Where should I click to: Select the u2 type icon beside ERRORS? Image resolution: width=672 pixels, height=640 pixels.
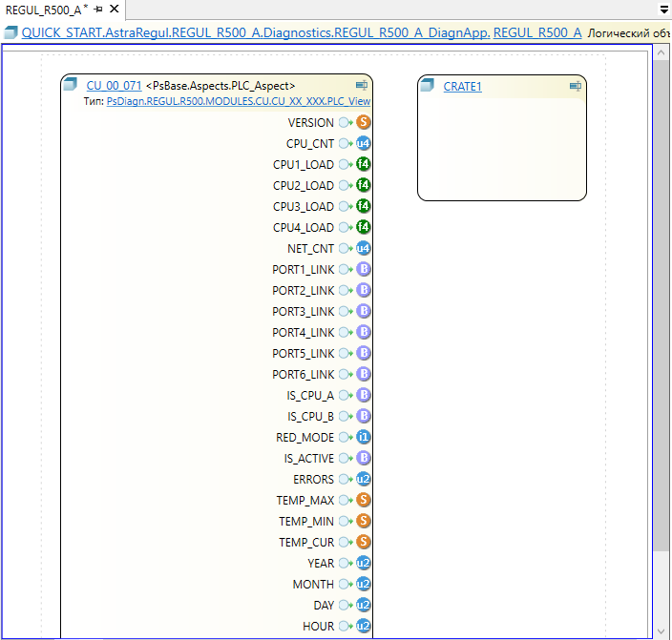[364, 480]
